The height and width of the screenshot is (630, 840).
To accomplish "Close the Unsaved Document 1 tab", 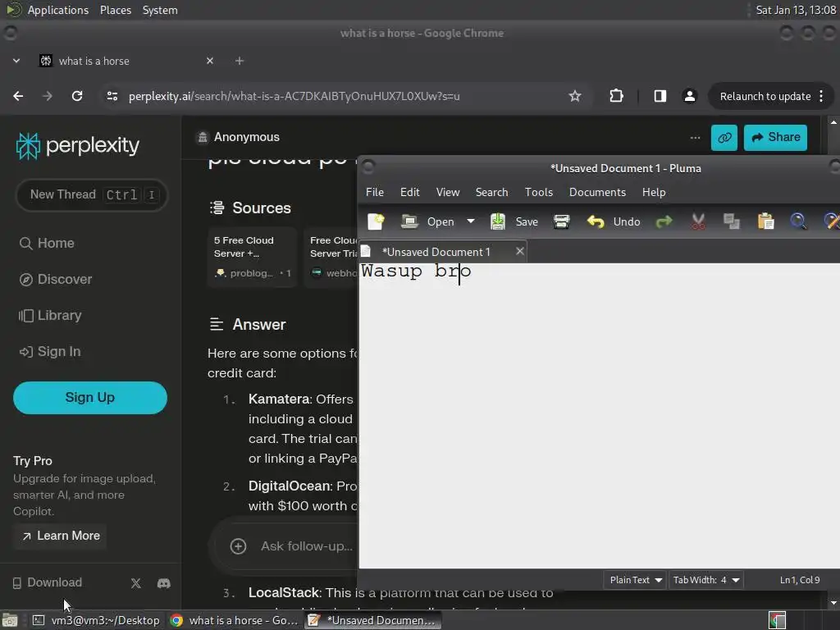I will (x=519, y=251).
